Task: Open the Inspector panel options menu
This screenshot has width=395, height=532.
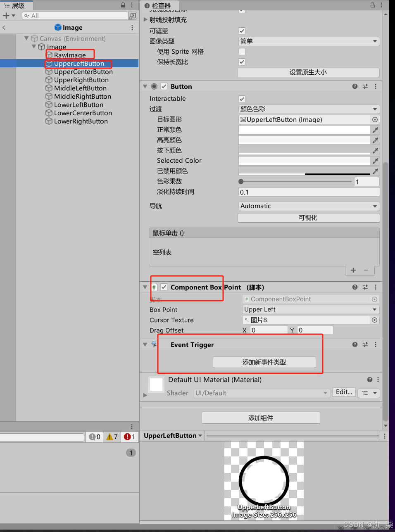Action: point(381,5)
